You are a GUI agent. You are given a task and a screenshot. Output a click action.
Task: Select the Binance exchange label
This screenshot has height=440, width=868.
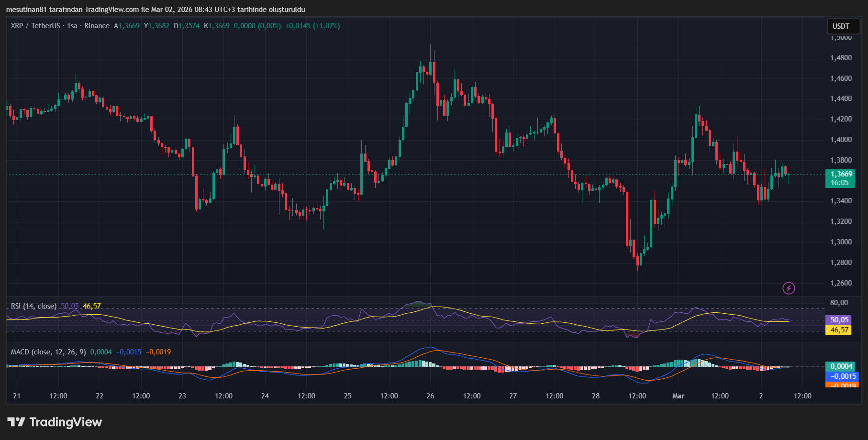98,26
